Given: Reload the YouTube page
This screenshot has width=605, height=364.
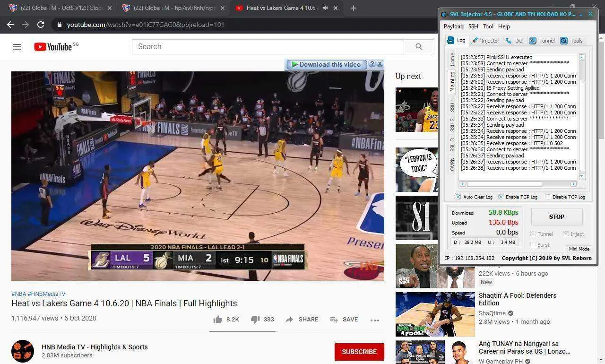Looking at the screenshot, I should (41, 25).
